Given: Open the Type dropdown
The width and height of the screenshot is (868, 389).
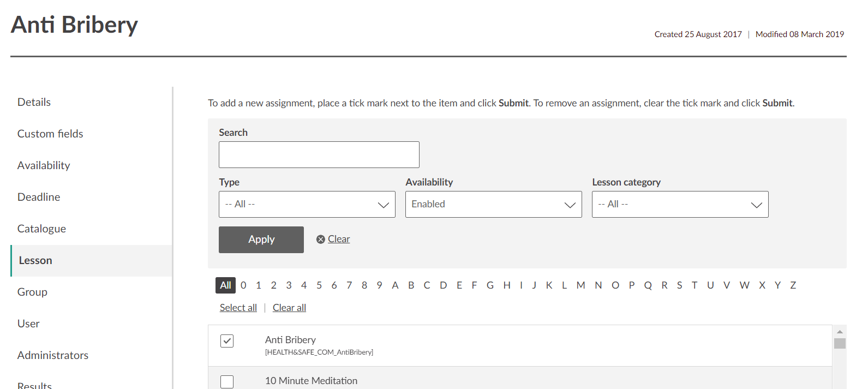Looking at the screenshot, I should tap(307, 205).
